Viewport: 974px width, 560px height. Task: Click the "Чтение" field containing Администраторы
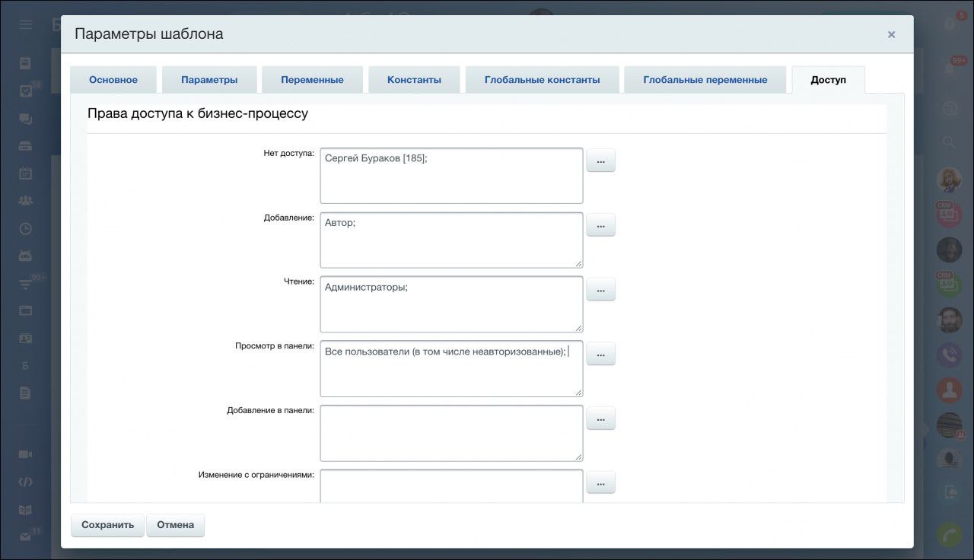[451, 304]
